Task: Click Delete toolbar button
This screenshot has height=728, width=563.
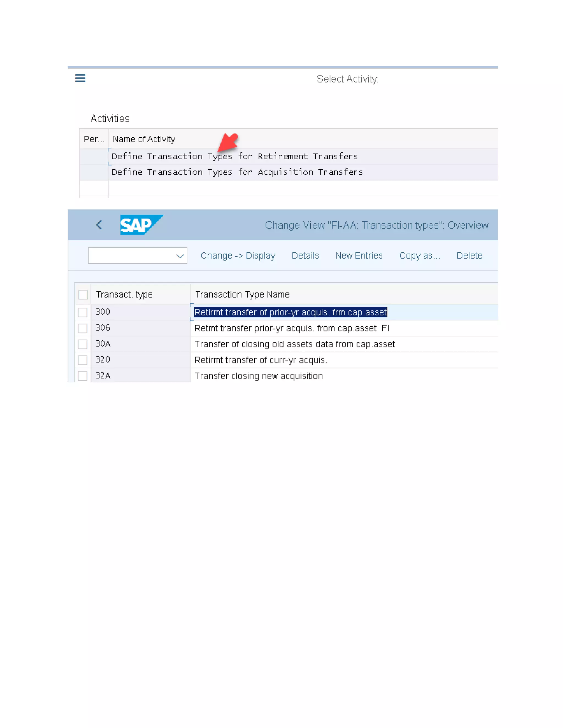Action: point(469,256)
